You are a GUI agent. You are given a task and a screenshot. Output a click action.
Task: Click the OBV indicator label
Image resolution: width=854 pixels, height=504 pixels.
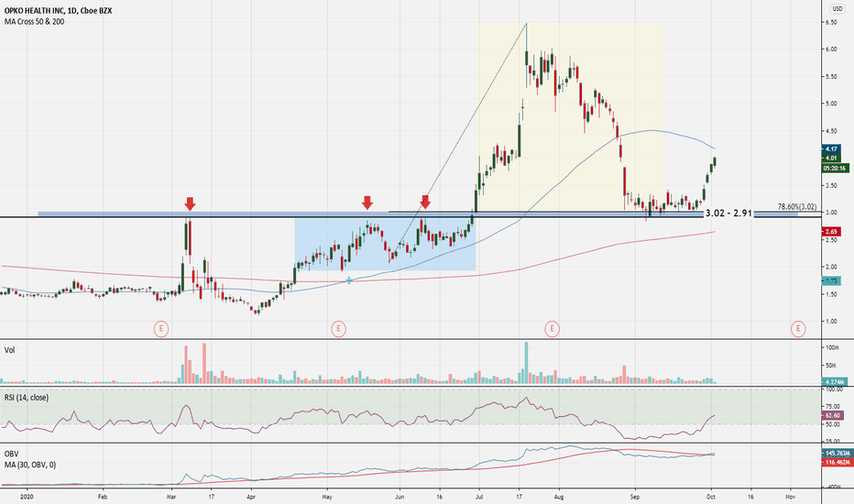(x=11, y=454)
